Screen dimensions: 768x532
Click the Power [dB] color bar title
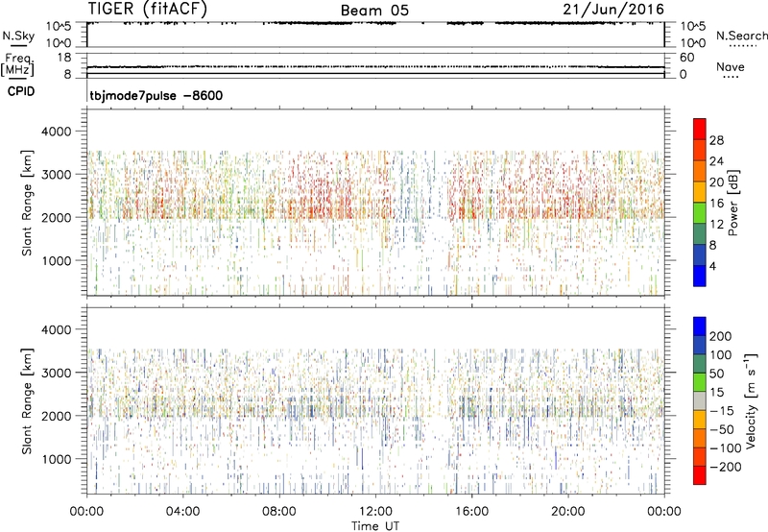click(732, 203)
